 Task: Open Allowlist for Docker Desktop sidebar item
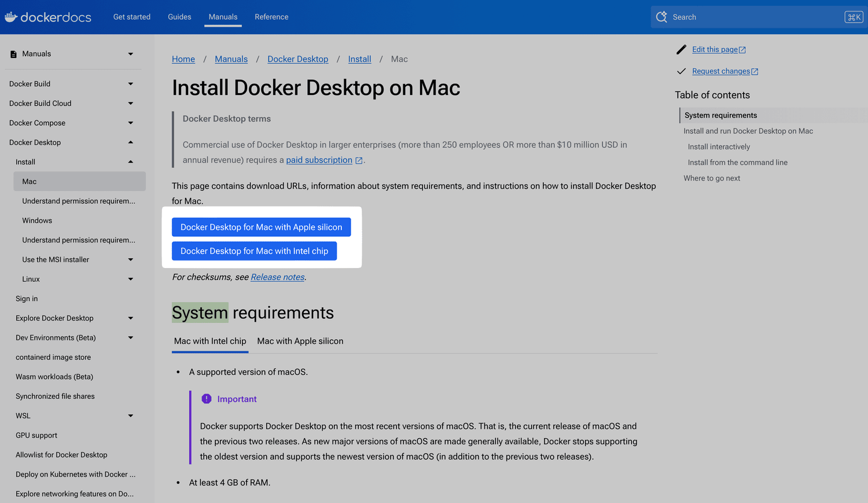coord(61,455)
